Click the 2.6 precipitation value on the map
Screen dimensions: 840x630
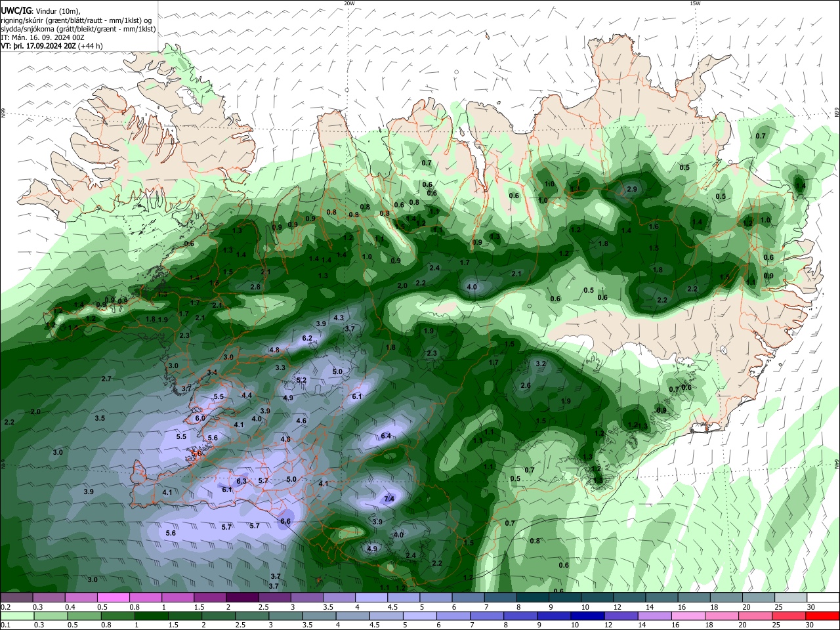(x=526, y=385)
